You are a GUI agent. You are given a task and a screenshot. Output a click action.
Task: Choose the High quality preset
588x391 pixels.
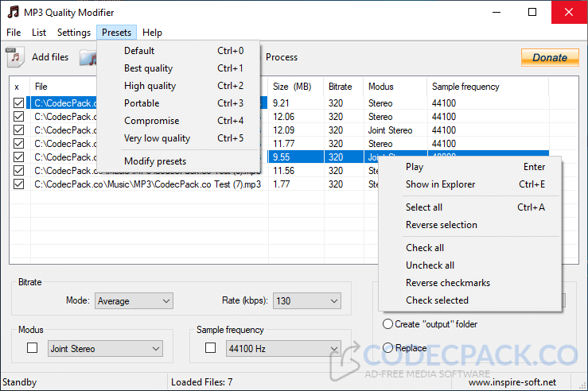pyautogui.click(x=178, y=86)
